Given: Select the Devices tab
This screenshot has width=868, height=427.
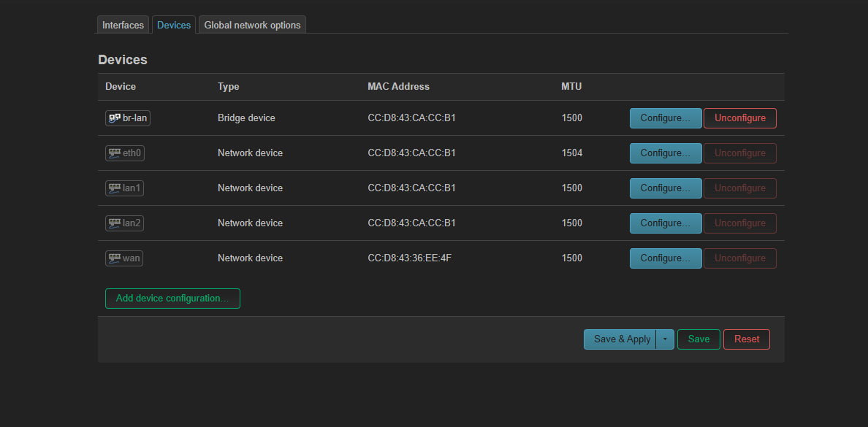Looking at the screenshot, I should coord(174,25).
